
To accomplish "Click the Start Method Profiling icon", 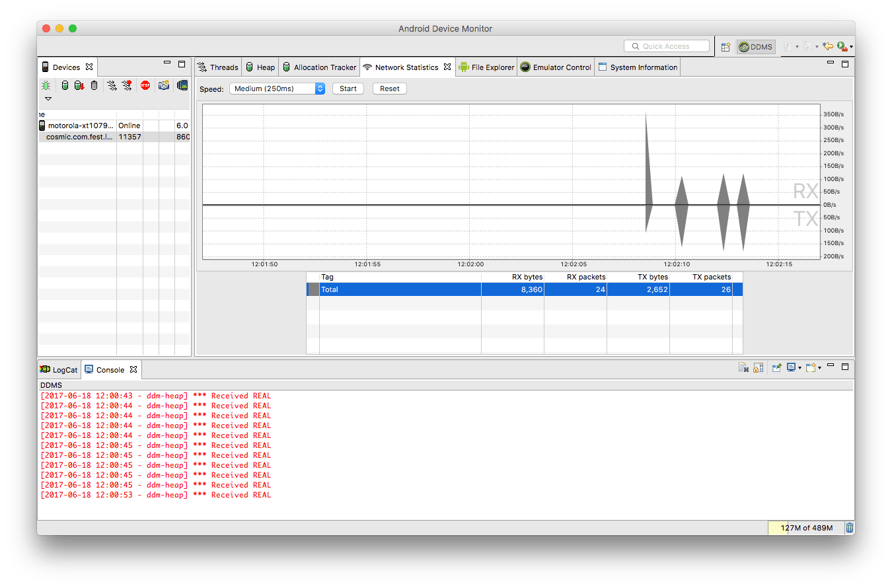I will click(x=127, y=85).
